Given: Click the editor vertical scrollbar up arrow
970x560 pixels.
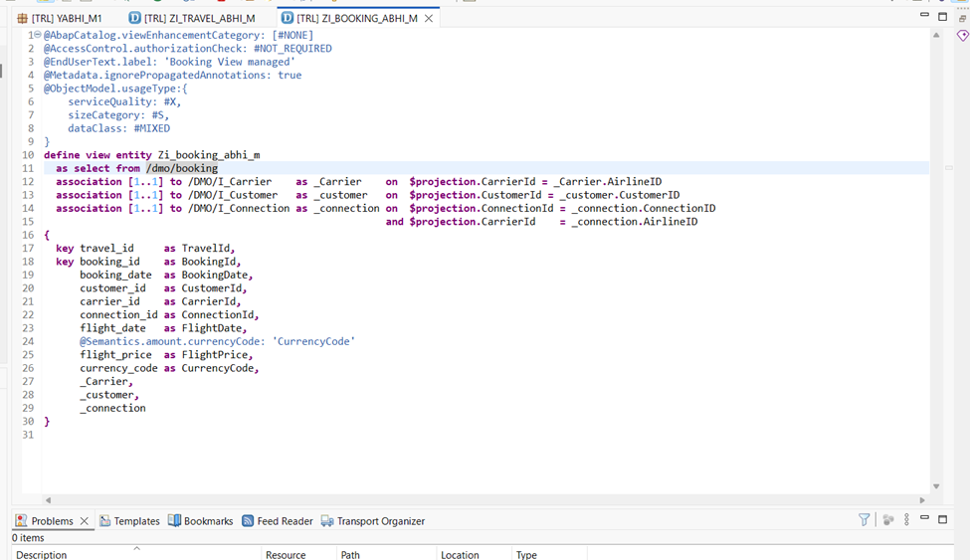Looking at the screenshot, I should pos(936,35).
